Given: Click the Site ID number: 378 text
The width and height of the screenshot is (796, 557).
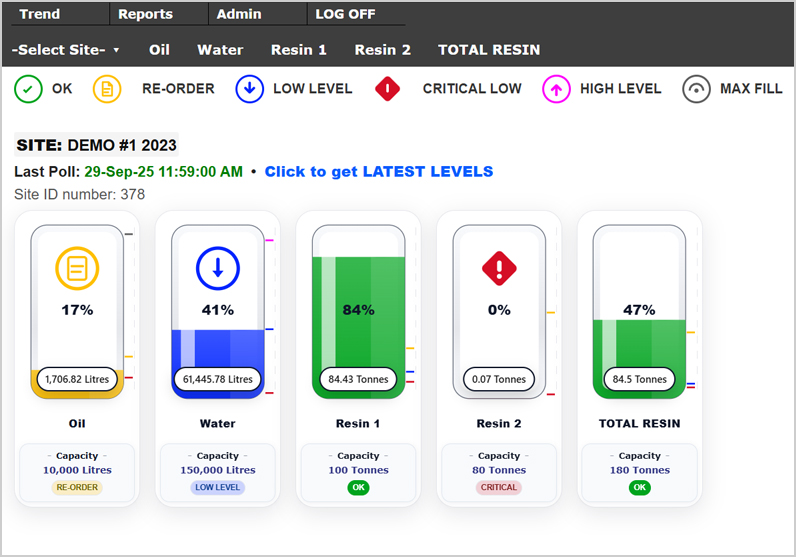Looking at the screenshot, I should (80, 194).
